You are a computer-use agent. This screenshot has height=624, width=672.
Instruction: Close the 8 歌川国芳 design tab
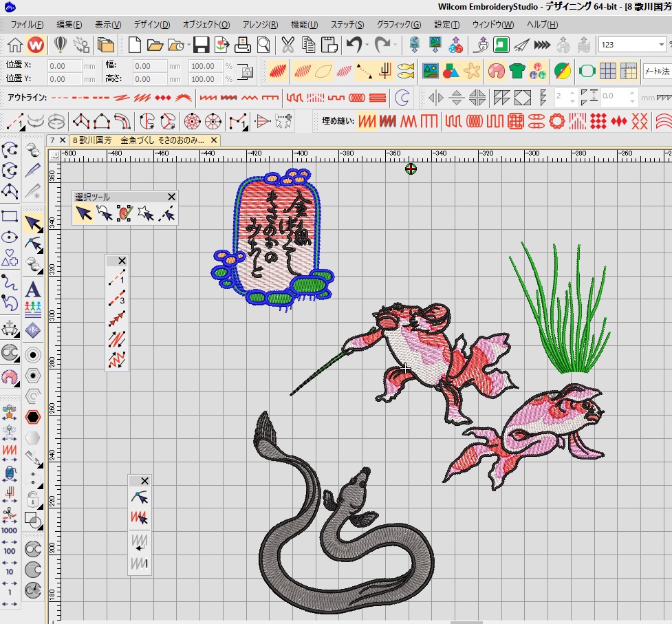[x=214, y=140]
